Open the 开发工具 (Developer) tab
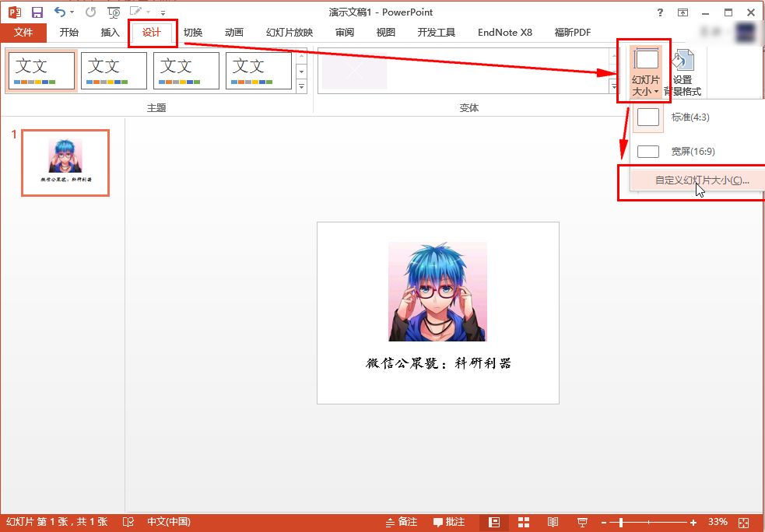Screen dimensions: 765x532 coord(436,33)
